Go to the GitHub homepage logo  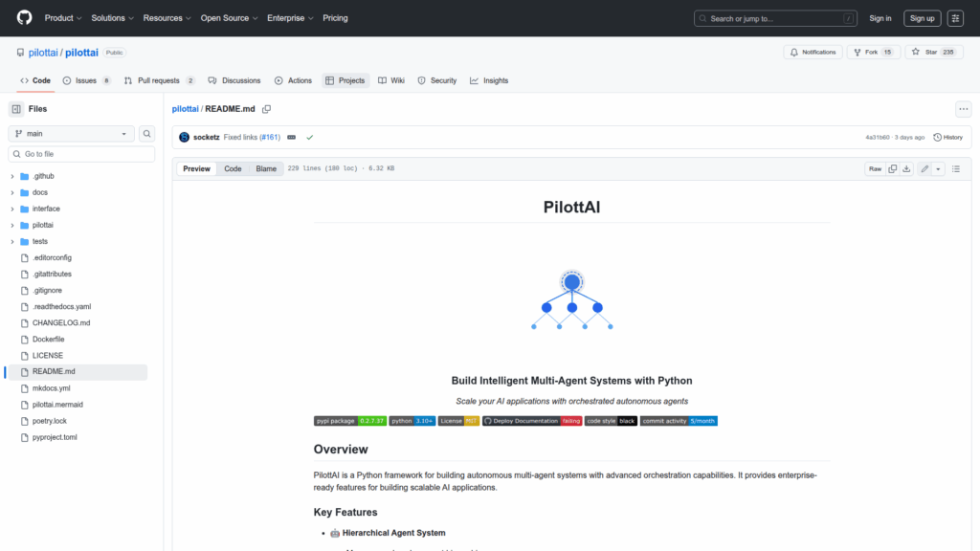click(x=24, y=18)
